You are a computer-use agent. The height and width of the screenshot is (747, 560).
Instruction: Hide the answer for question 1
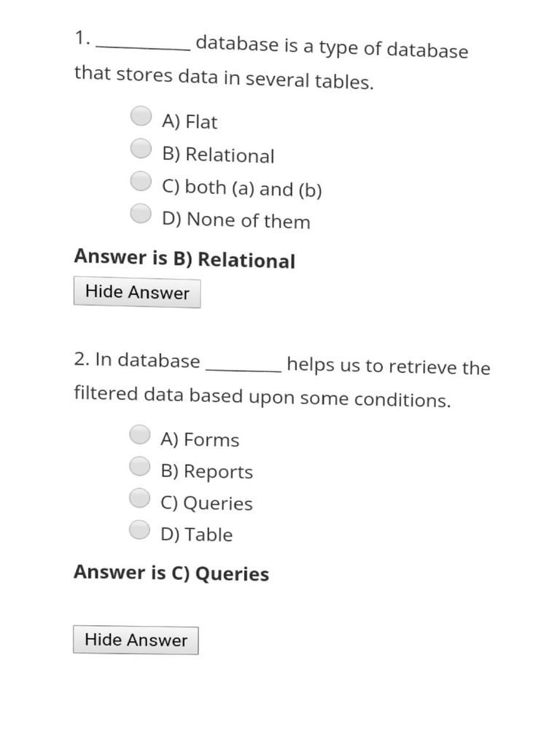tap(137, 293)
